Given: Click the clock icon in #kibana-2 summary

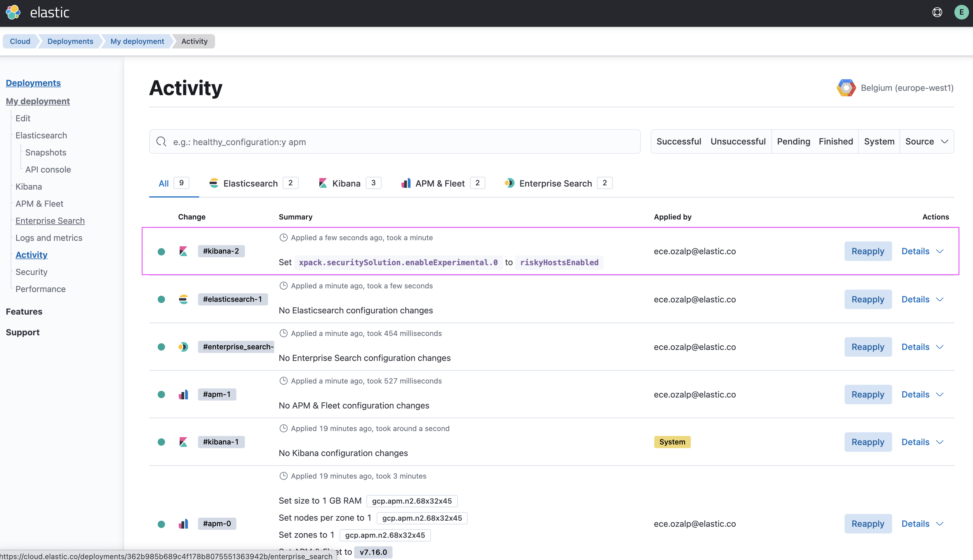Looking at the screenshot, I should point(283,238).
